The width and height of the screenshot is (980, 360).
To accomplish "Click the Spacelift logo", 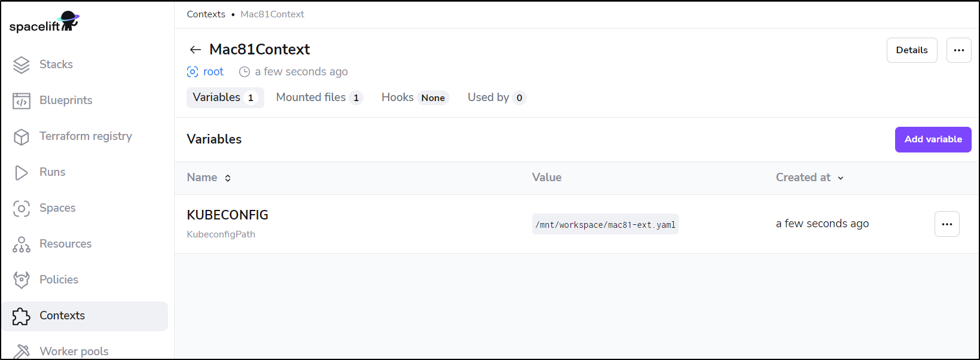I will point(44,22).
